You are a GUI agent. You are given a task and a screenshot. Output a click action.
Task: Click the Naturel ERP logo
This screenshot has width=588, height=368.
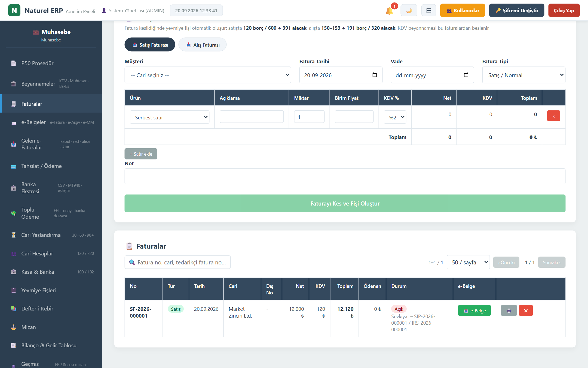14,10
